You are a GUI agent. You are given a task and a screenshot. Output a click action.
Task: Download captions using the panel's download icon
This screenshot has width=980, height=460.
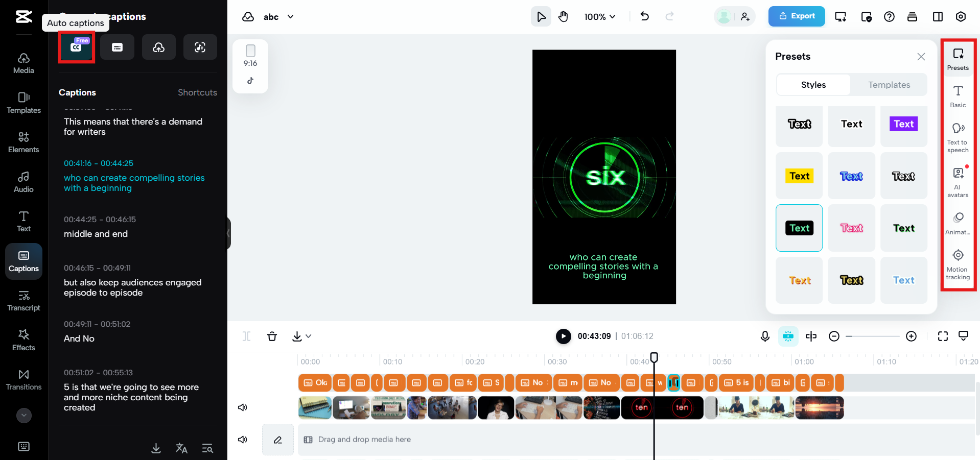point(156,448)
